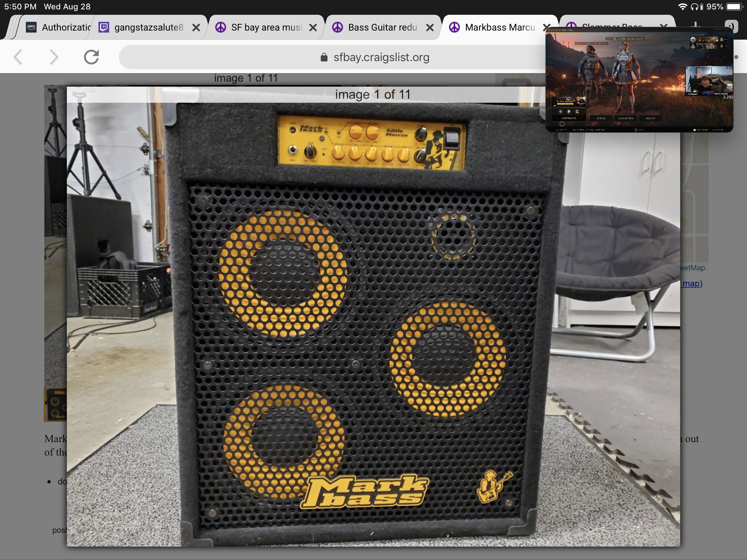Screen dimensions: 747x560
Task: Tap the enlarged Markbass amp photo
Action: point(373,317)
